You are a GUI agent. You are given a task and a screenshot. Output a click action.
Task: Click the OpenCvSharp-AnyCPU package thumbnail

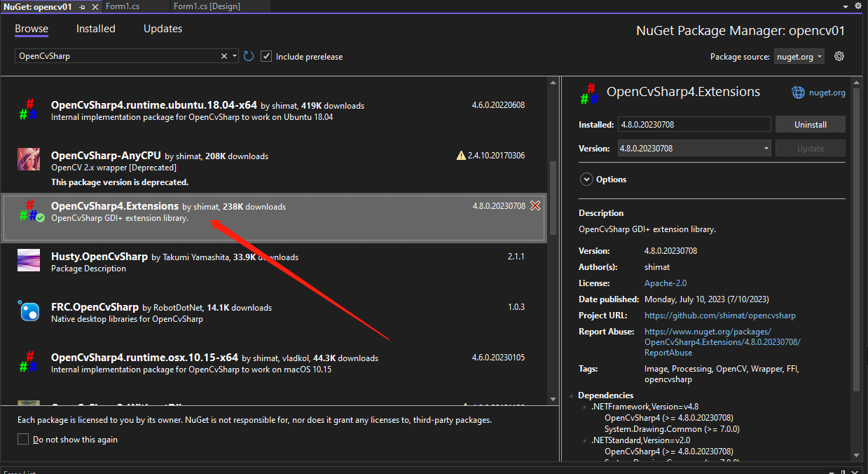click(x=29, y=159)
